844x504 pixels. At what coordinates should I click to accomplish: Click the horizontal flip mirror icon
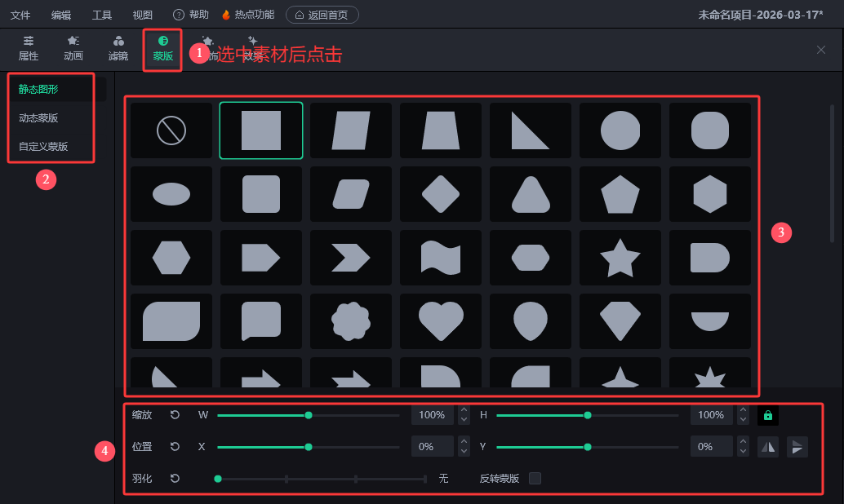[x=768, y=447]
